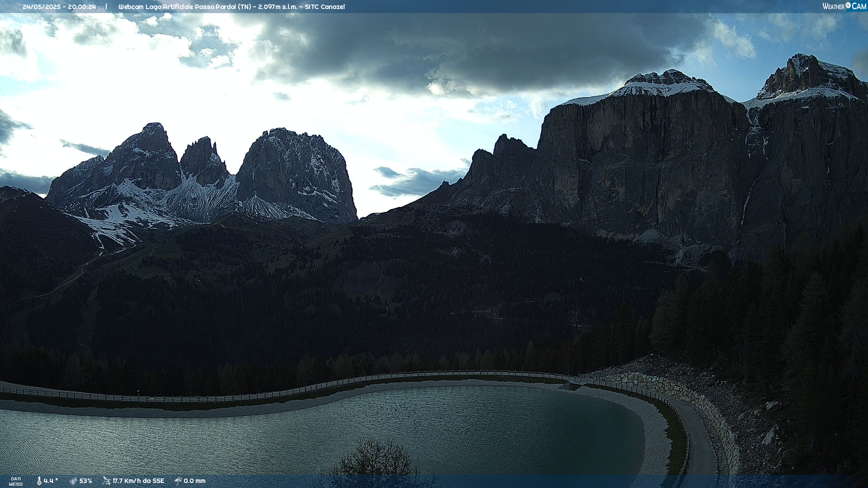868x488 pixels.
Task: Click the '53%' humidity value
Action: tap(85, 481)
